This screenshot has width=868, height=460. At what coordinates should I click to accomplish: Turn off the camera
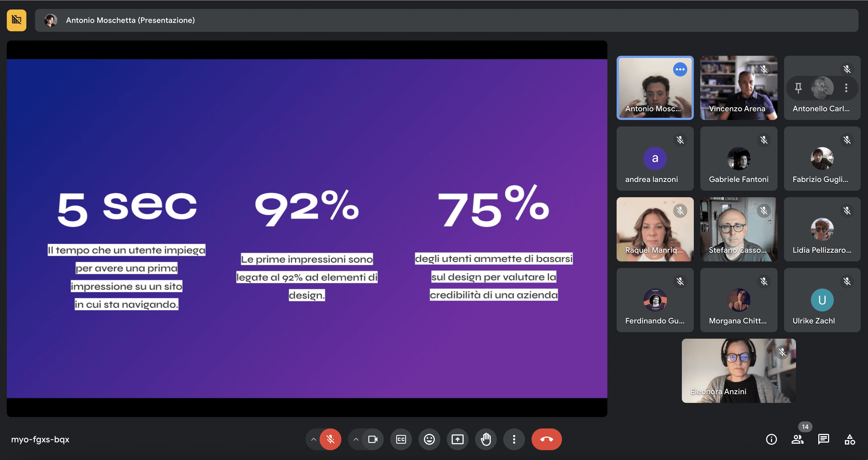point(373,439)
